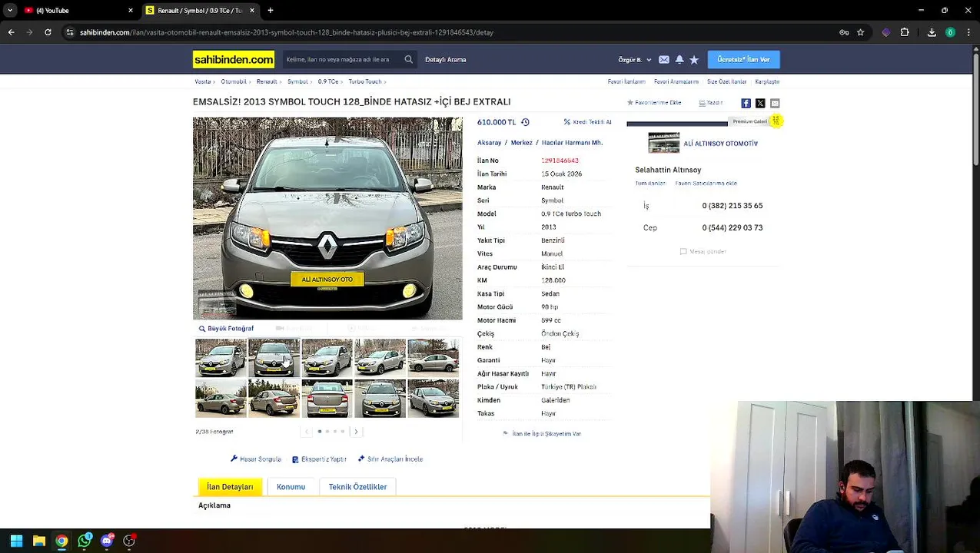Screen dimensions: 980x553
Task: Click the main car photo
Action: pos(327,218)
